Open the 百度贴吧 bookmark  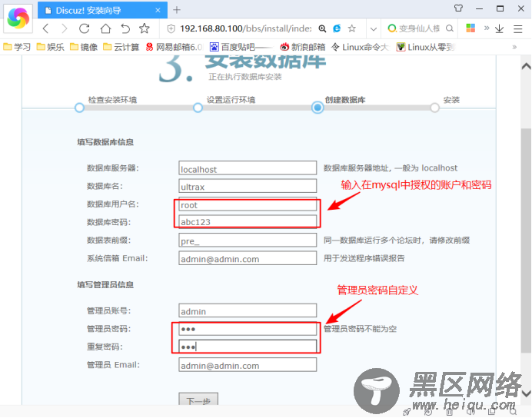[241, 47]
